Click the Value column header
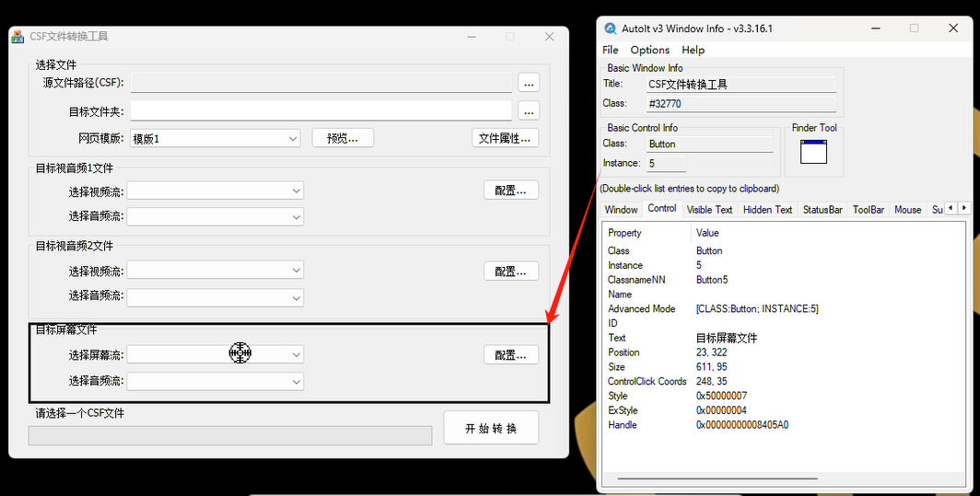The width and height of the screenshot is (980, 496). pos(707,233)
